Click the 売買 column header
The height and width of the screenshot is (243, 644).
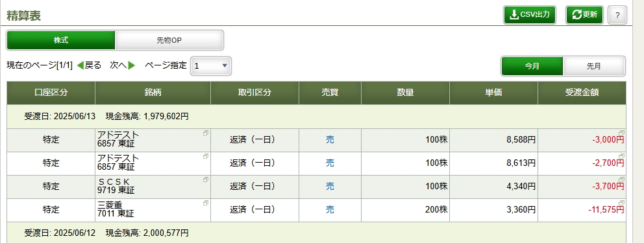(x=330, y=93)
